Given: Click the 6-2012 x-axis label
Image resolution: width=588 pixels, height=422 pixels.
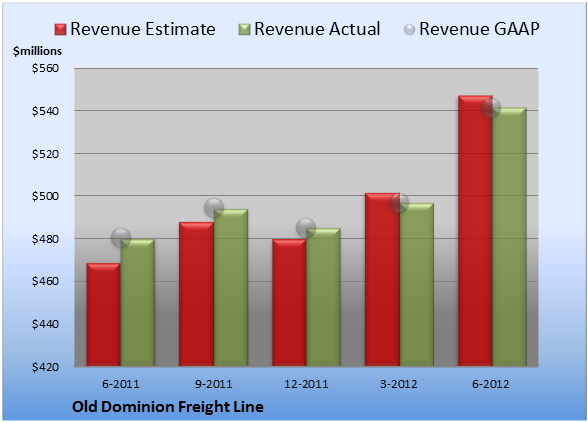Looking at the screenshot, I should coord(491,384).
